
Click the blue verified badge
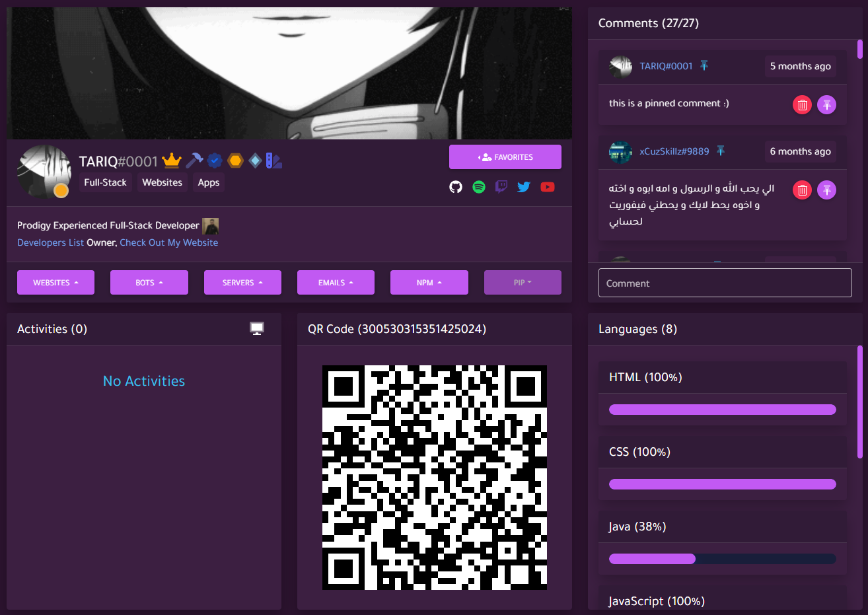(x=214, y=160)
